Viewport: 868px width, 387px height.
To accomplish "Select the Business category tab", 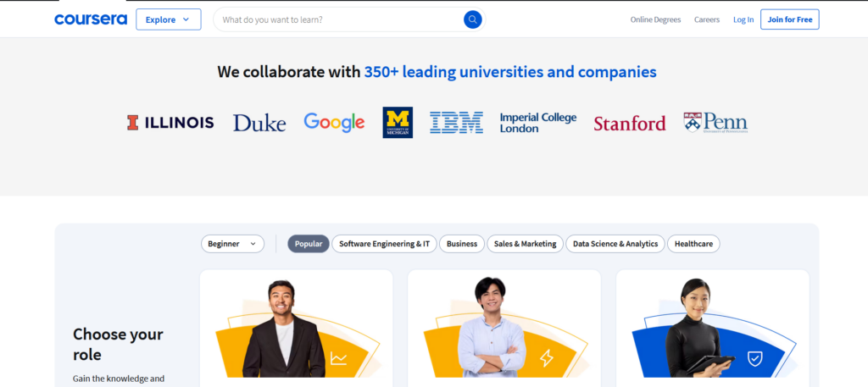I will [x=462, y=244].
